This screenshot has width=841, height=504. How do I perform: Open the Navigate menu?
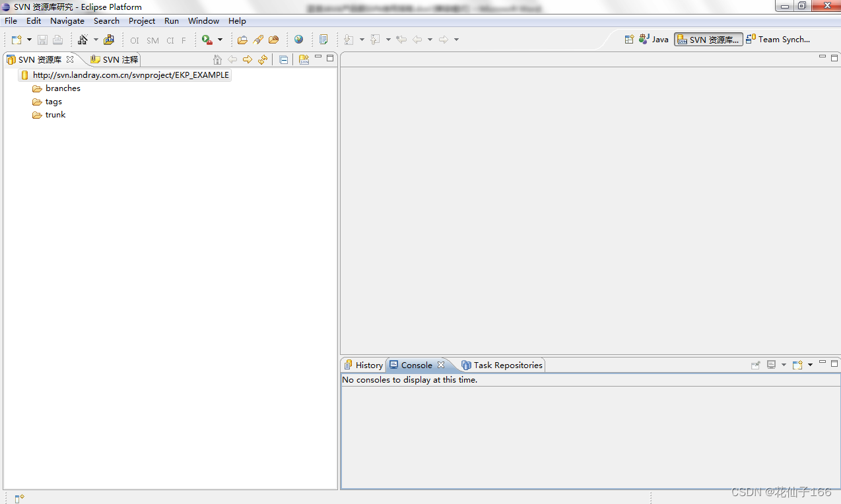click(67, 21)
